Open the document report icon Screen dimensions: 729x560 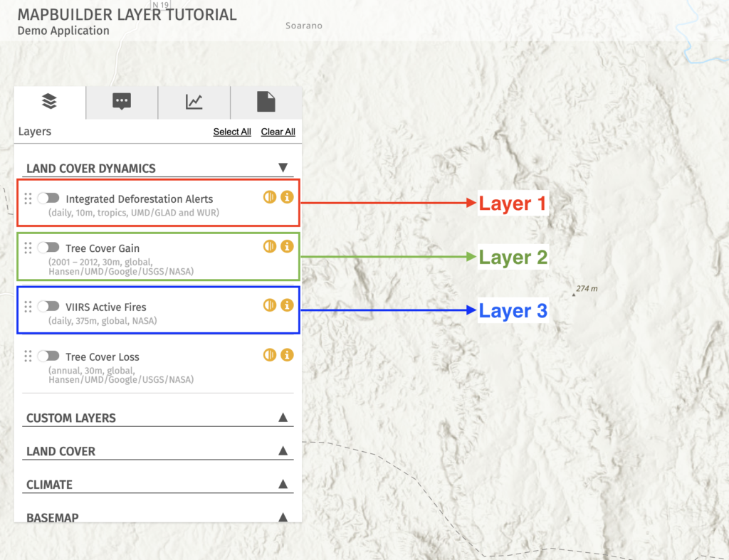(x=266, y=101)
